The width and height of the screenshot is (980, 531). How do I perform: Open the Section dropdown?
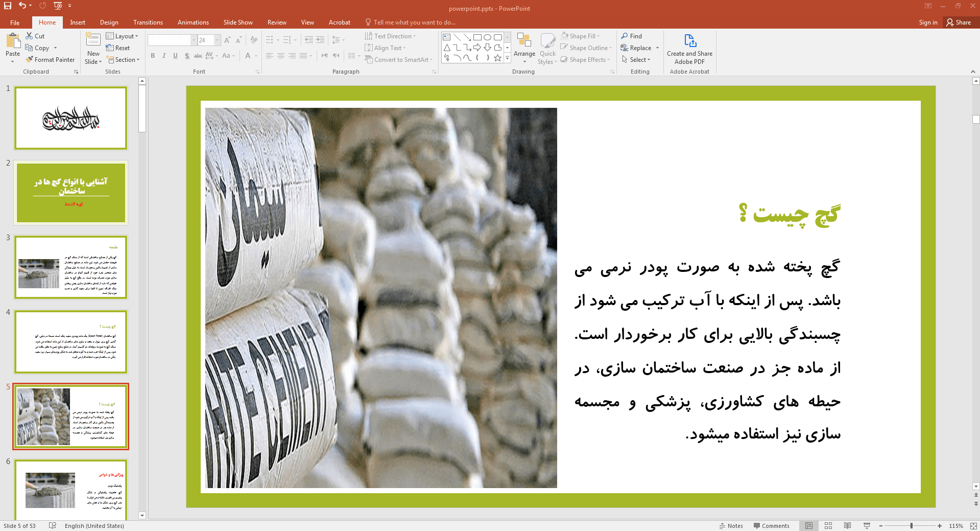pyautogui.click(x=123, y=60)
